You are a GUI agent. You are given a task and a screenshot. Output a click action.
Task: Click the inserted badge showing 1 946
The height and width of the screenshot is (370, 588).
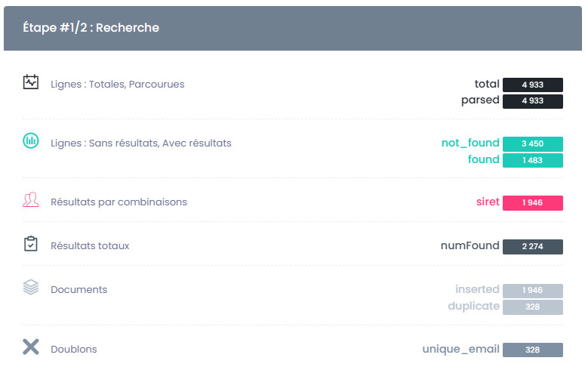click(x=532, y=291)
